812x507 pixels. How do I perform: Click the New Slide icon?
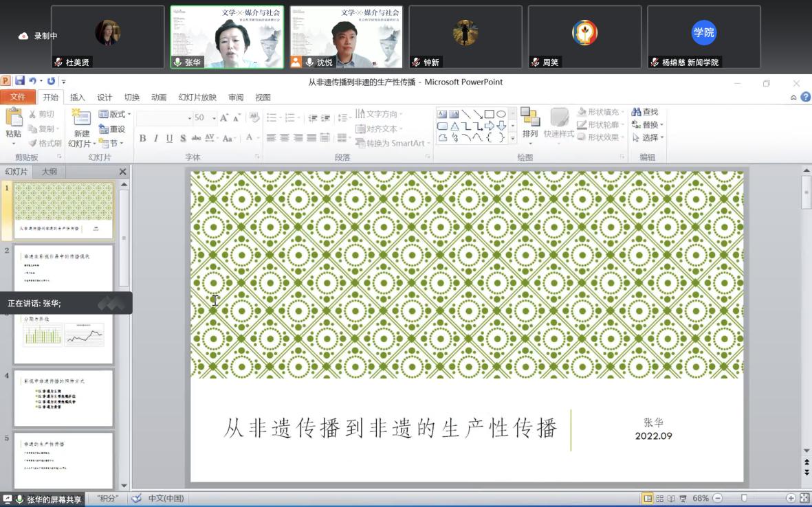[x=81, y=118]
